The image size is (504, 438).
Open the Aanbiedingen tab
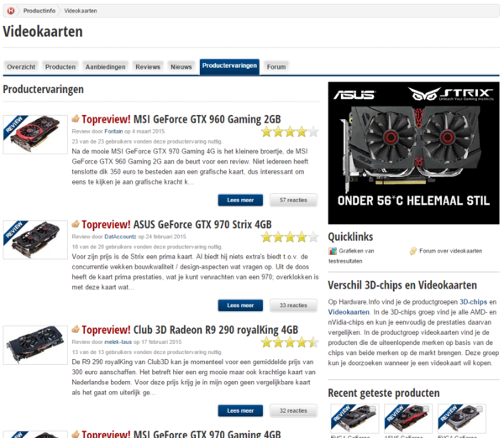click(106, 67)
